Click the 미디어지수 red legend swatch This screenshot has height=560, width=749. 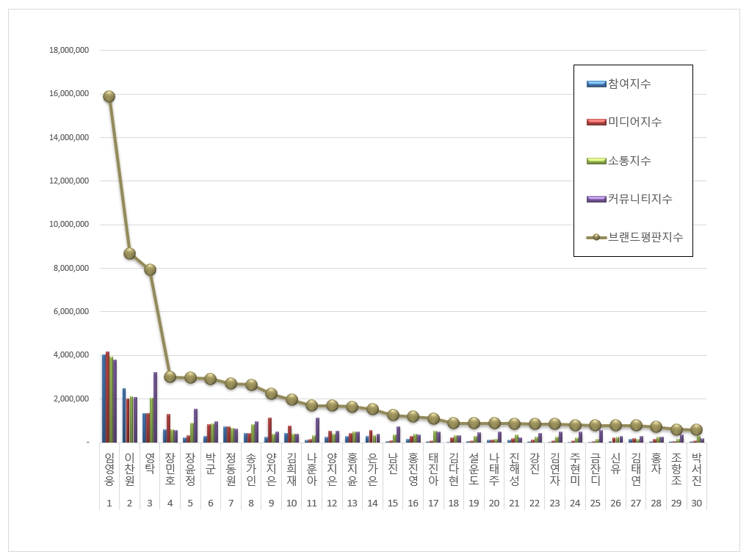click(x=596, y=123)
